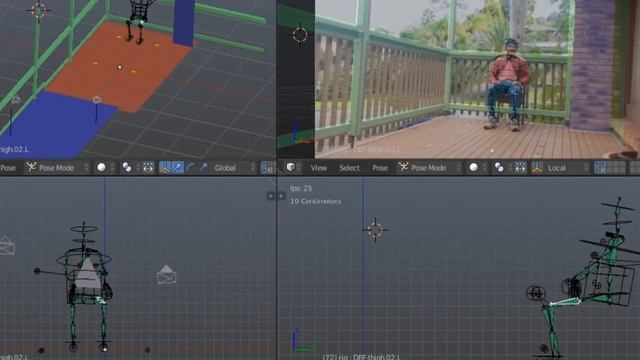Open the editor type selector cube icon

(x=291, y=168)
